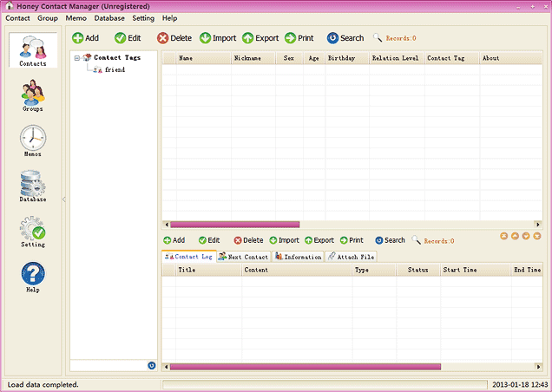Open the Memo menu
This screenshot has width=552, height=392.
point(76,18)
